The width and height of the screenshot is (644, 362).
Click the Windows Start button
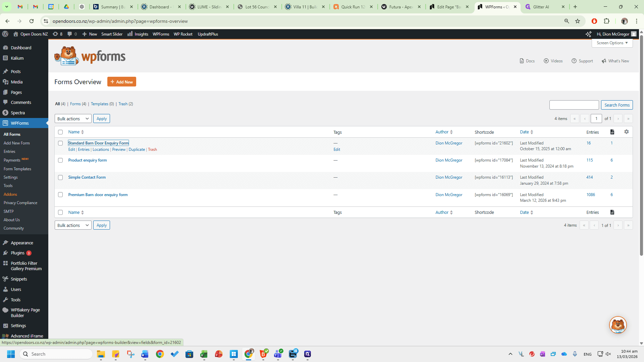click(x=11, y=354)
